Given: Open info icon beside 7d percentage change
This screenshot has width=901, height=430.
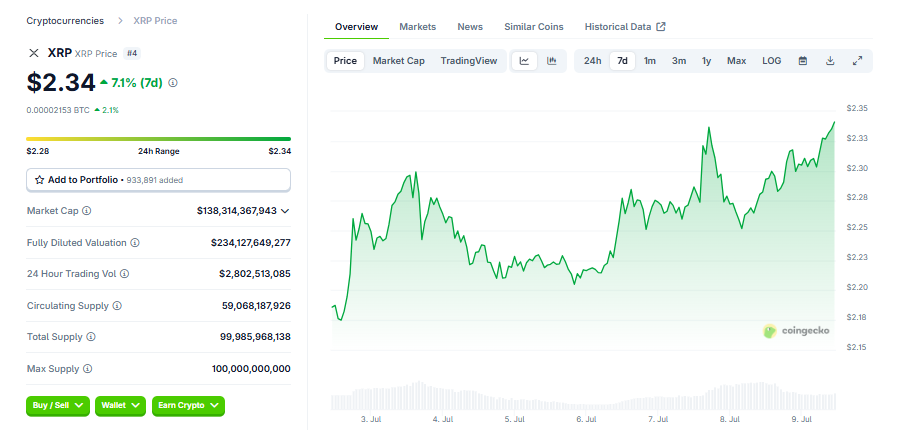Looking at the screenshot, I should coord(173,83).
